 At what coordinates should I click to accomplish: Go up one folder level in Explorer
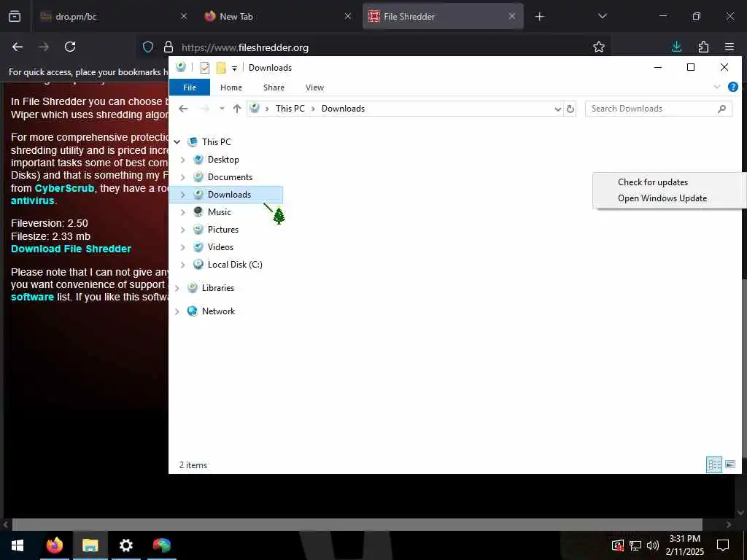(237, 109)
